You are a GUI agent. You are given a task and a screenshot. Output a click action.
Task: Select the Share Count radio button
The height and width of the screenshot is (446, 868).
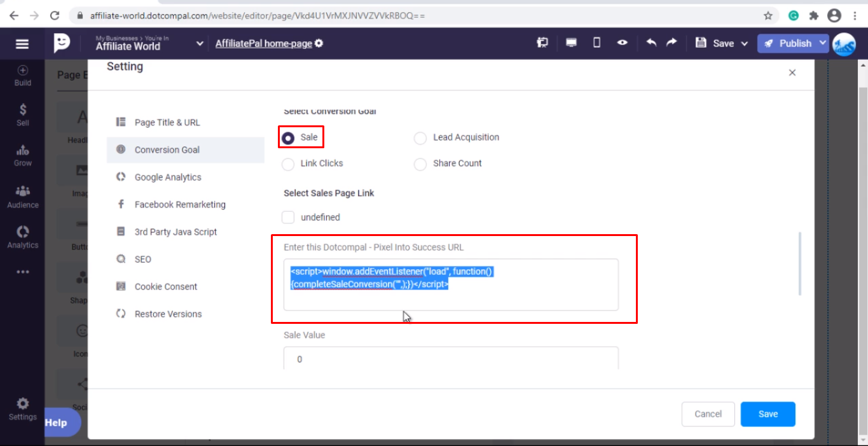pos(420,164)
